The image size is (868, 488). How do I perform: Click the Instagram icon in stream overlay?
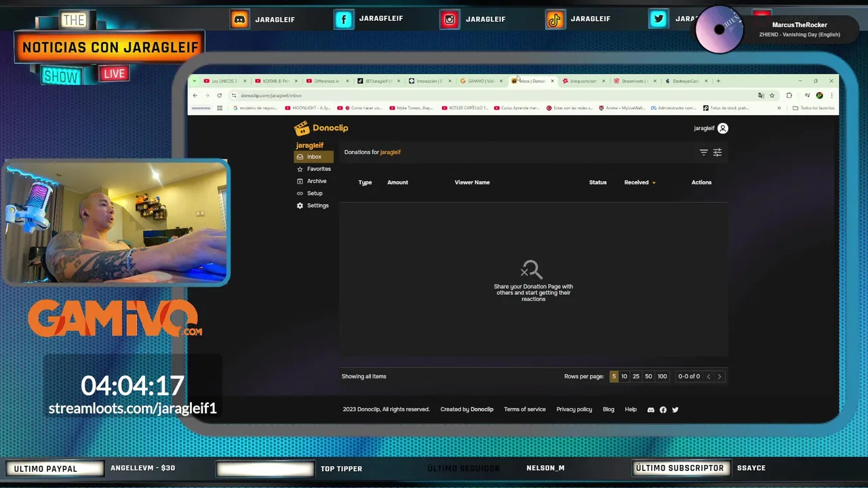pos(449,19)
